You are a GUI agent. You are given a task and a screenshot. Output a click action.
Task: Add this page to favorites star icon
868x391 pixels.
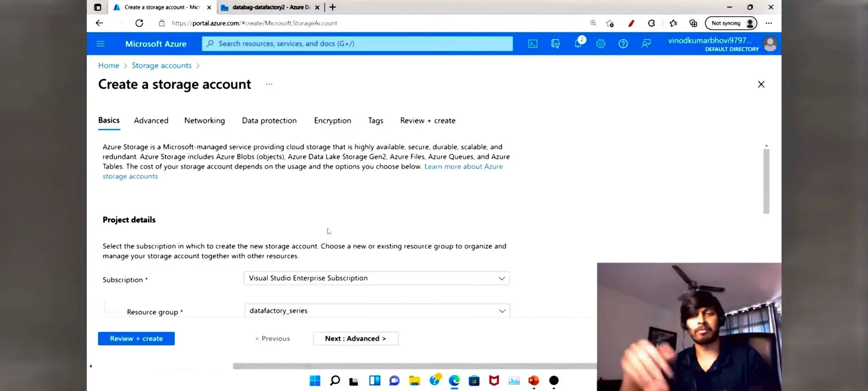click(x=610, y=23)
